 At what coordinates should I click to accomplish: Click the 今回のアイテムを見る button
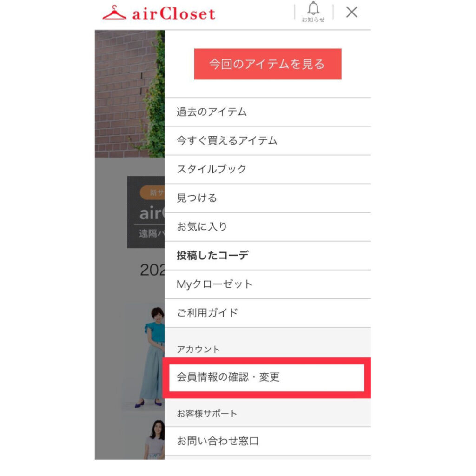(267, 64)
